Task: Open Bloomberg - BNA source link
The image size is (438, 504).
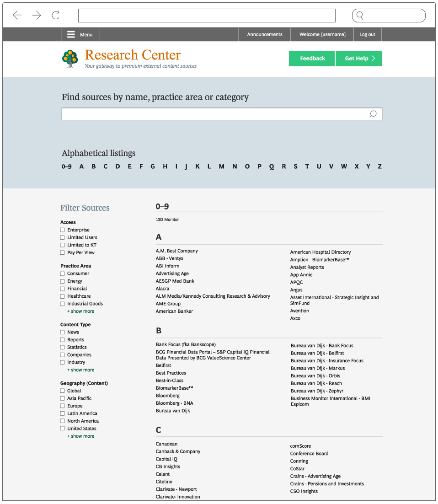Action: coord(175,403)
